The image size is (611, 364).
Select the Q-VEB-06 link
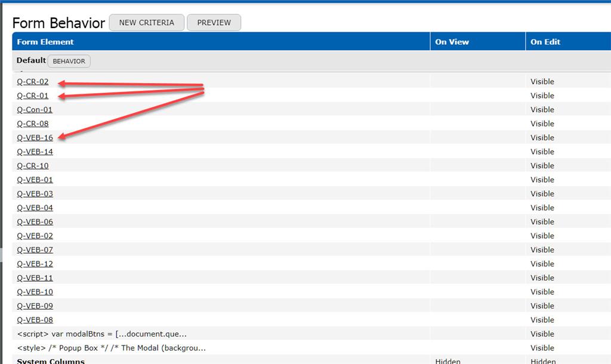click(x=35, y=222)
